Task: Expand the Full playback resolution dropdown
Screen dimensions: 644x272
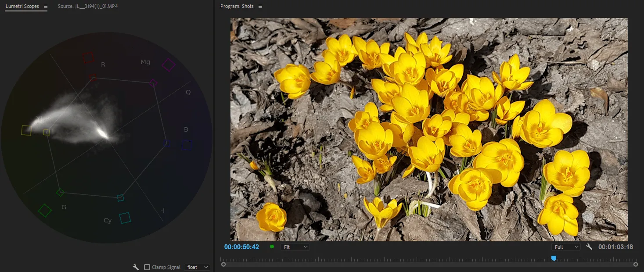Action: point(566,247)
